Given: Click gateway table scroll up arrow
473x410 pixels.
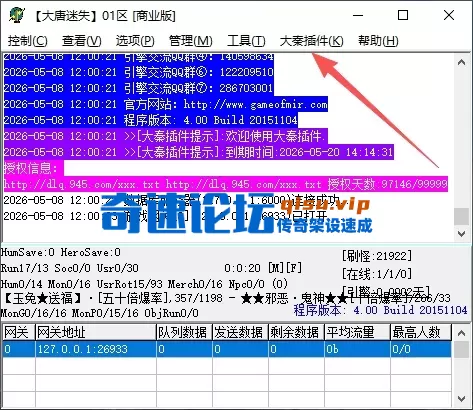Looking at the screenshot, I should [462, 333].
